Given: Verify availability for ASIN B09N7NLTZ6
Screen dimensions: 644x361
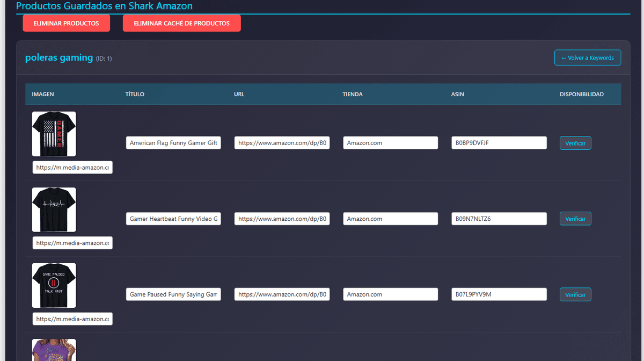Looking at the screenshot, I should click(575, 219).
